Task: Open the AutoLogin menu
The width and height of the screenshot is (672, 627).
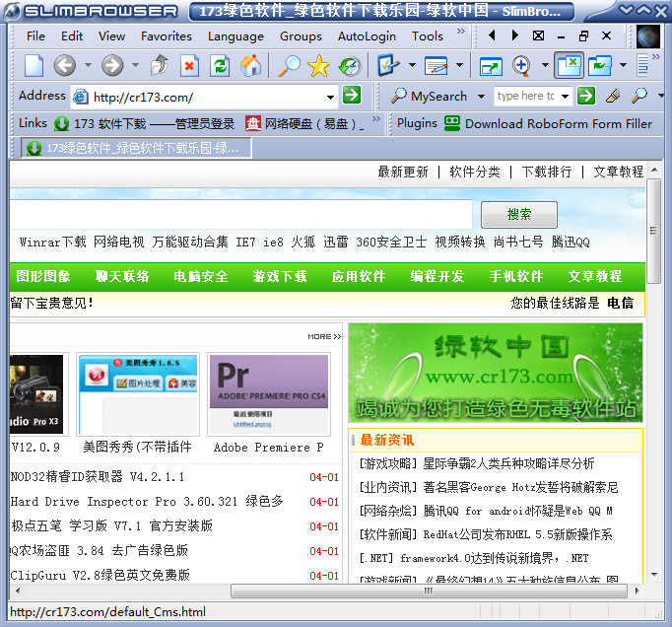Action: click(x=367, y=36)
